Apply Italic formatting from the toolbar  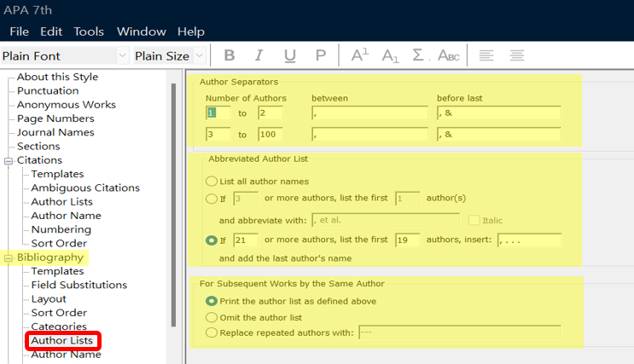[259, 55]
